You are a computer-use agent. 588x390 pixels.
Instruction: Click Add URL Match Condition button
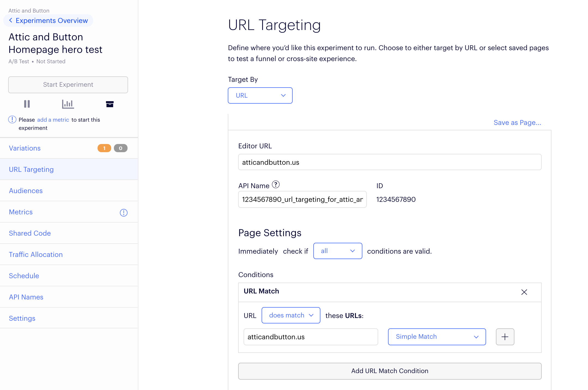pos(389,371)
